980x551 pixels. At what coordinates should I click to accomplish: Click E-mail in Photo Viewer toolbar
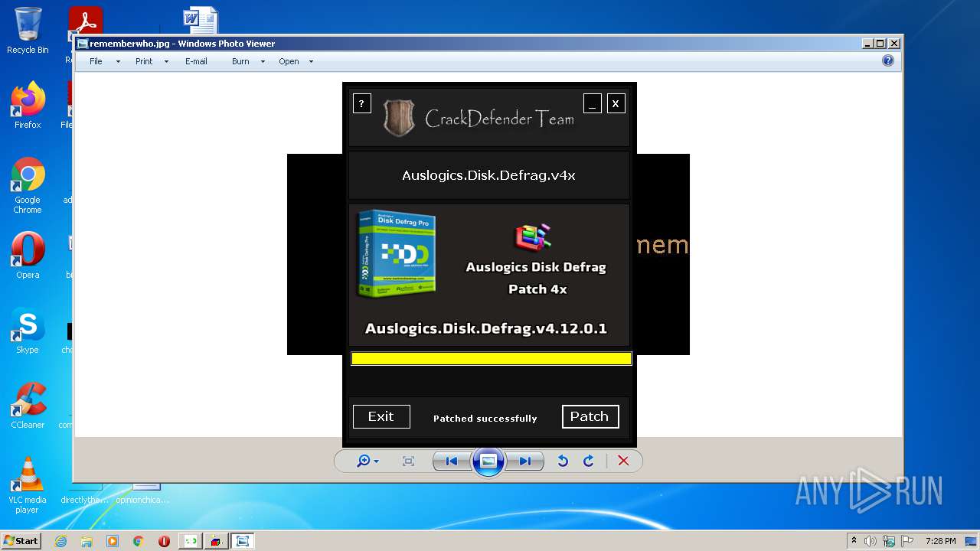[x=196, y=61]
